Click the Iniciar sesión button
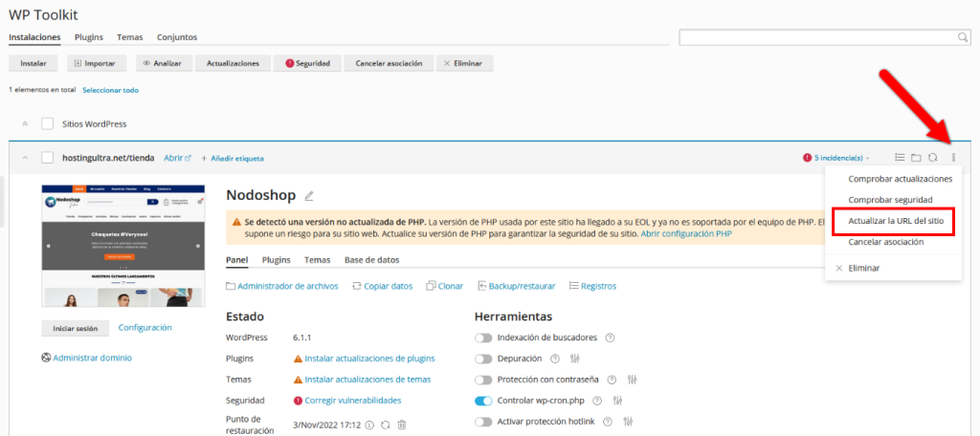 point(75,328)
